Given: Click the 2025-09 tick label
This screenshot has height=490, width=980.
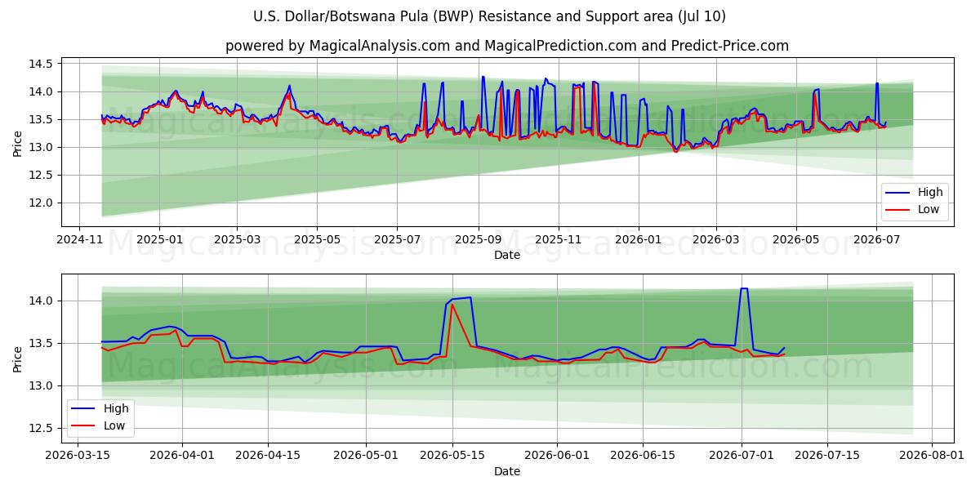Looking at the screenshot, I should click(x=479, y=240).
